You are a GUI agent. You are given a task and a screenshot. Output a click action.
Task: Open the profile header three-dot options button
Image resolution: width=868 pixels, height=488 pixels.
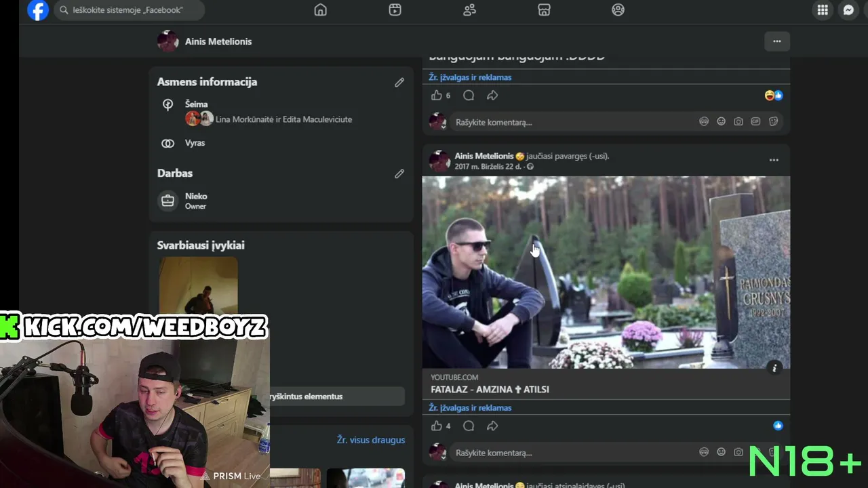coord(777,41)
